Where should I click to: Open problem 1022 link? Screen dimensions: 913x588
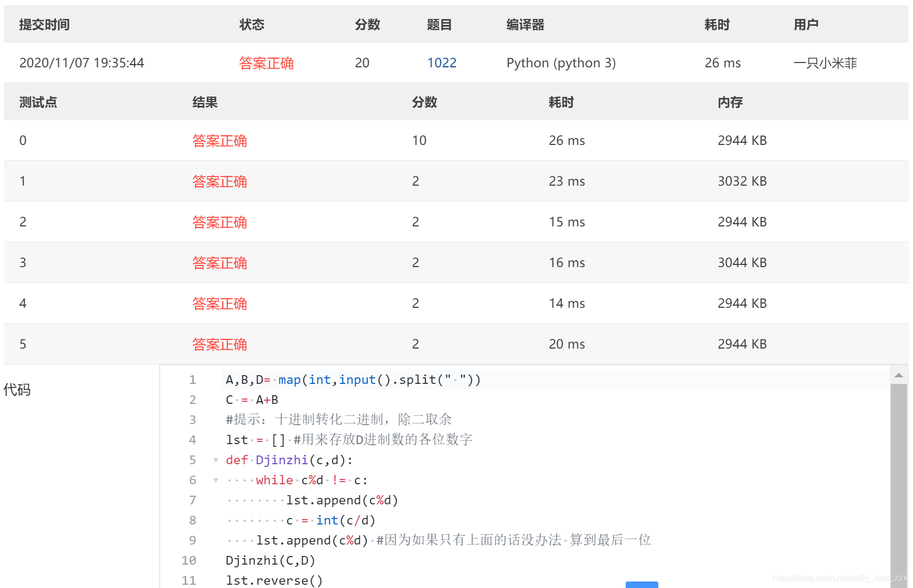pyautogui.click(x=442, y=62)
